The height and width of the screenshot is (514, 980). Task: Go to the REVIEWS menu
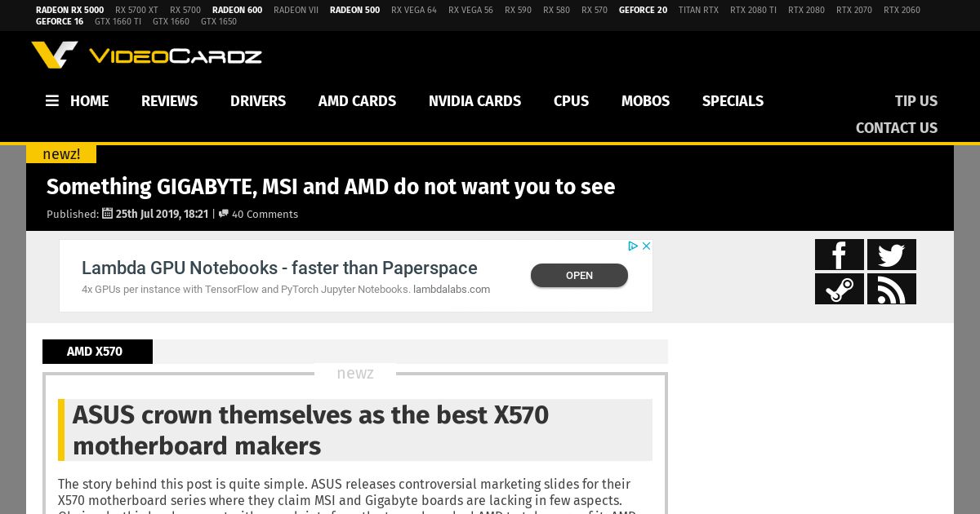click(x=169, y=101)
